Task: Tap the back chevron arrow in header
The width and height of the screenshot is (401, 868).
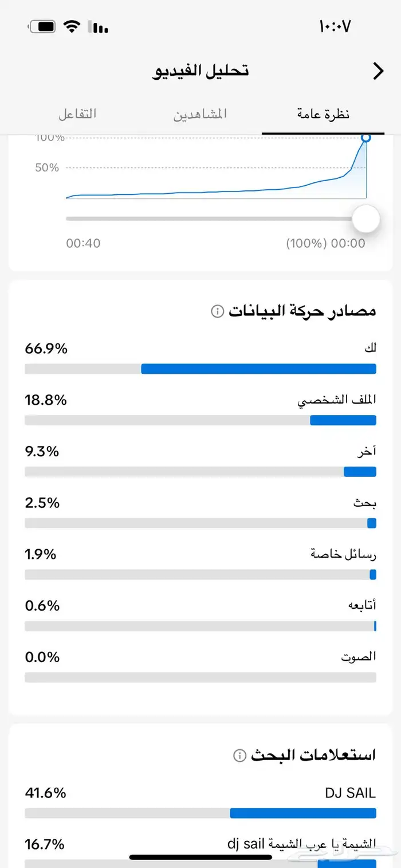Action: tap(378, 71)
